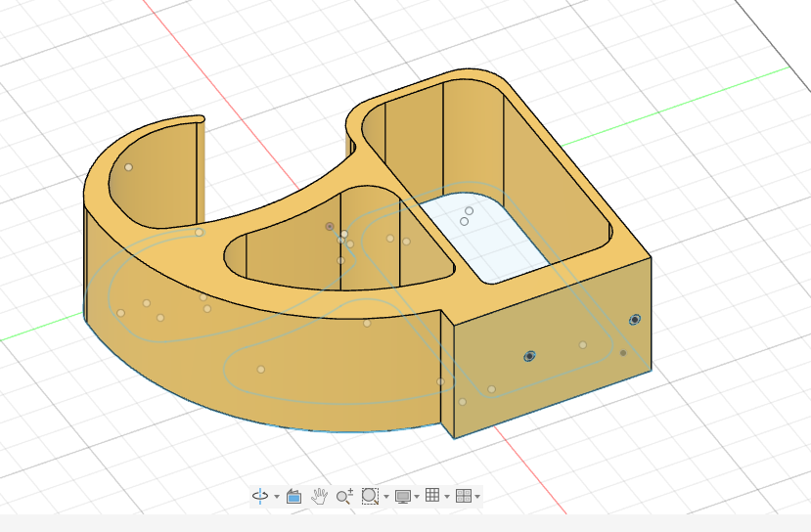Screen dimensions: 811x532
Task: Open the Viewports dropdown arrow
Action: click(477, 497)
